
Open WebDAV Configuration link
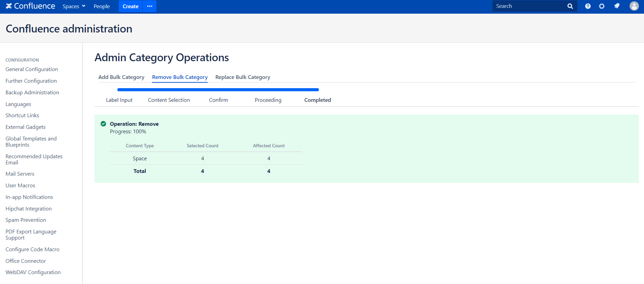pyautogui.click(x=33, y=272)
